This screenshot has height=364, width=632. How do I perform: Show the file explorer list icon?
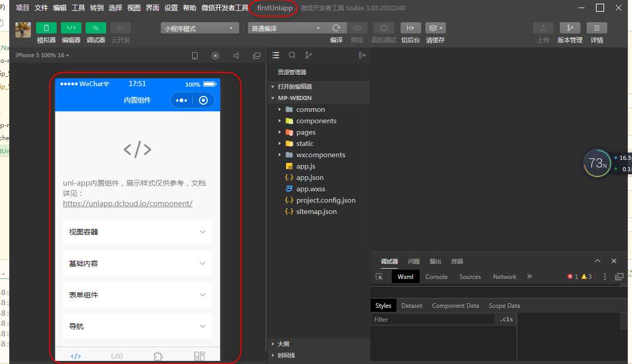276,55
